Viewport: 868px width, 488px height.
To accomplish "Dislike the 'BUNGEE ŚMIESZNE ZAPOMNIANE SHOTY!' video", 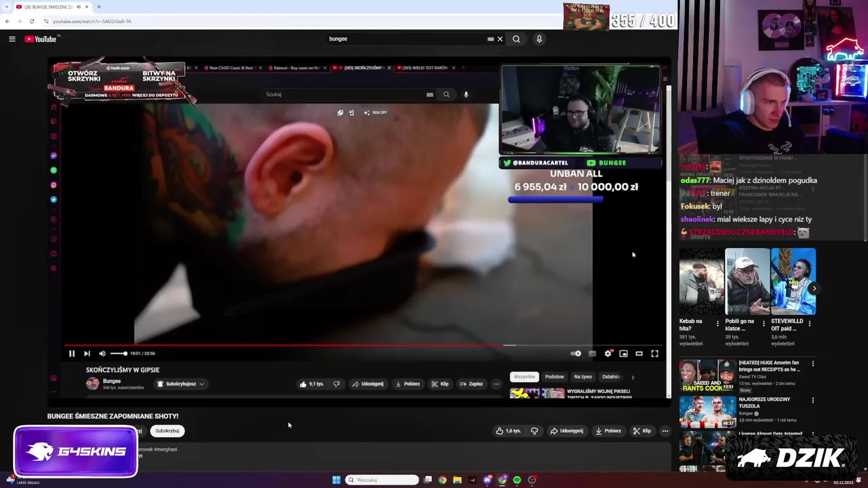I will coord(534,431).
